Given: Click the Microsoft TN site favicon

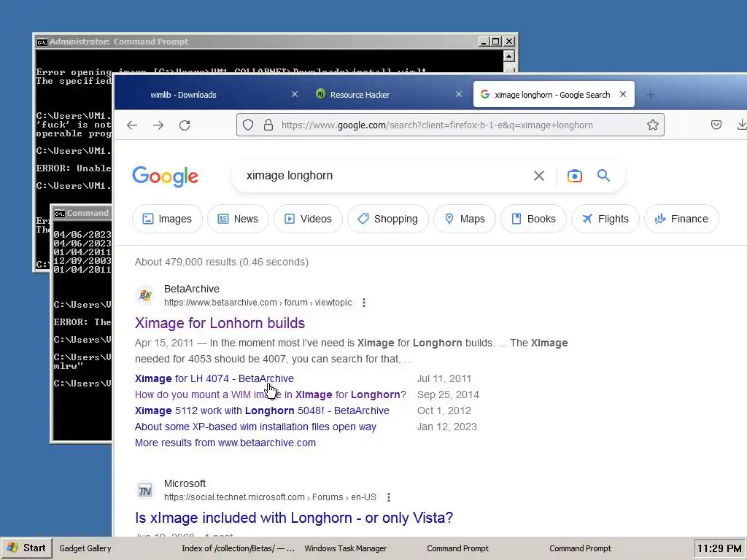Looking at the screenshot, I should (145, 490).
